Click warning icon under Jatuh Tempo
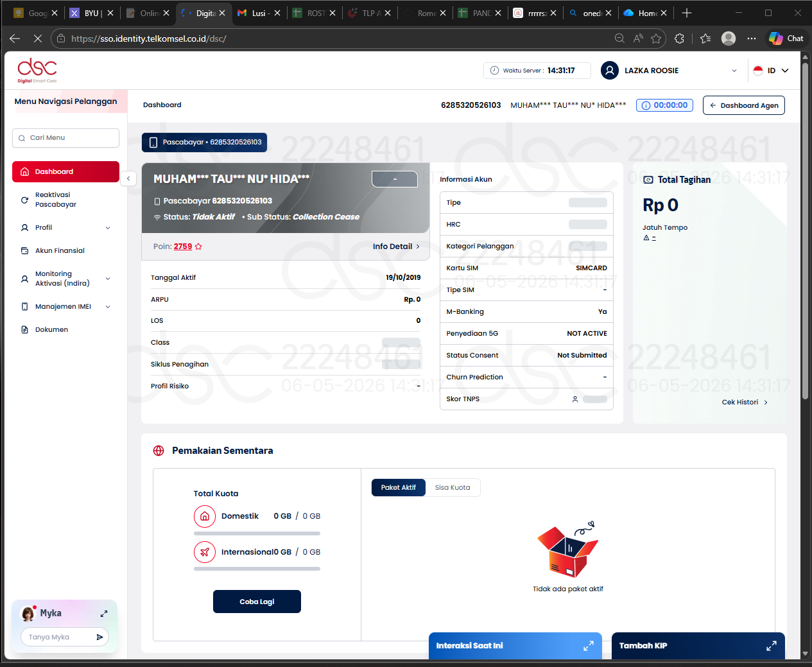812x667 pixels. click(x=646, y=238)
